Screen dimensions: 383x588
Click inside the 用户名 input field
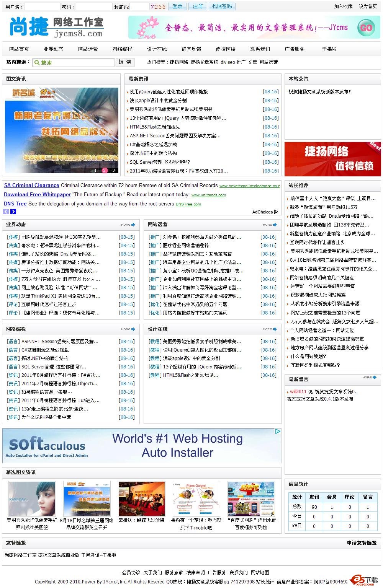pos(42,6)
